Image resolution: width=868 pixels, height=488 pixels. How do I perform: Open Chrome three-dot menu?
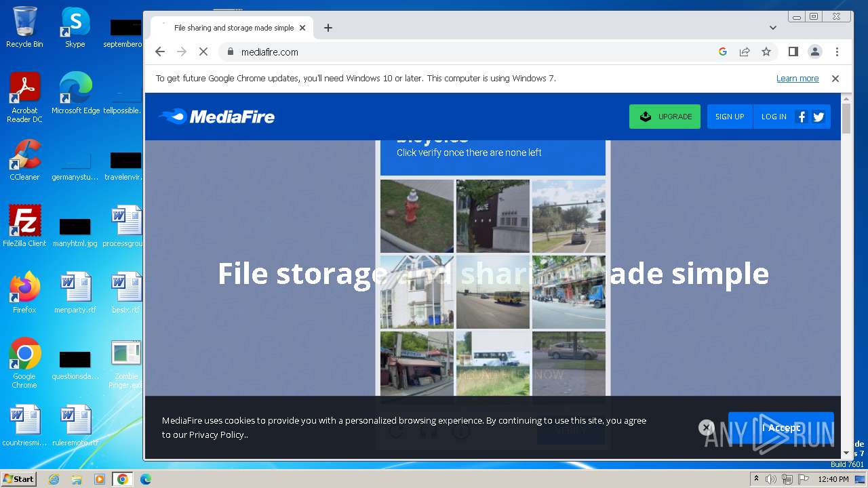pyautogui.click(x=837, y=52)
